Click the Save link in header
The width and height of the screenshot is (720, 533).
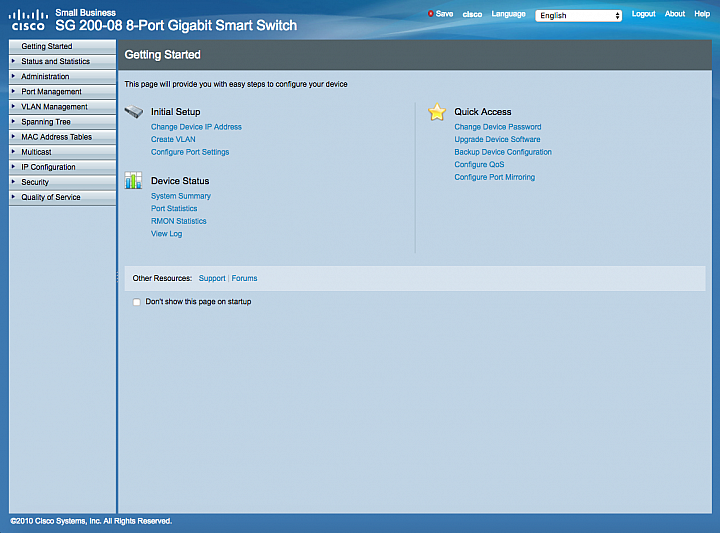[x=444, y=14]
